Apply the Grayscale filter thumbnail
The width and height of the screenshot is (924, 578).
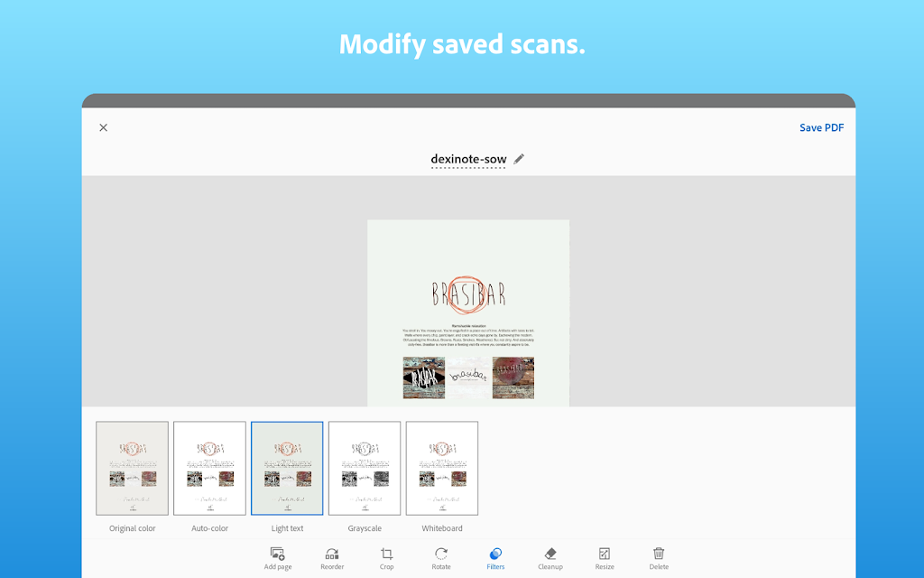pos(365,469)
